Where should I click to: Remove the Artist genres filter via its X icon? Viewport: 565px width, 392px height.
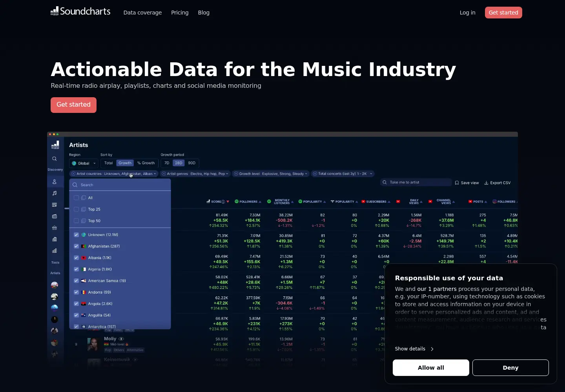point(164,174)
